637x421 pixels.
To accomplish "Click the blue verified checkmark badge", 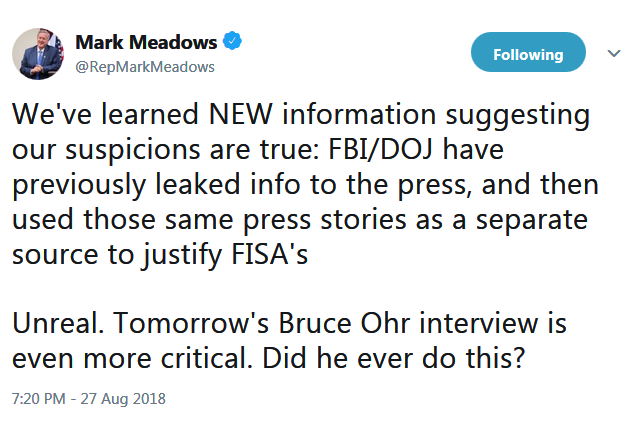I will 232,43.
